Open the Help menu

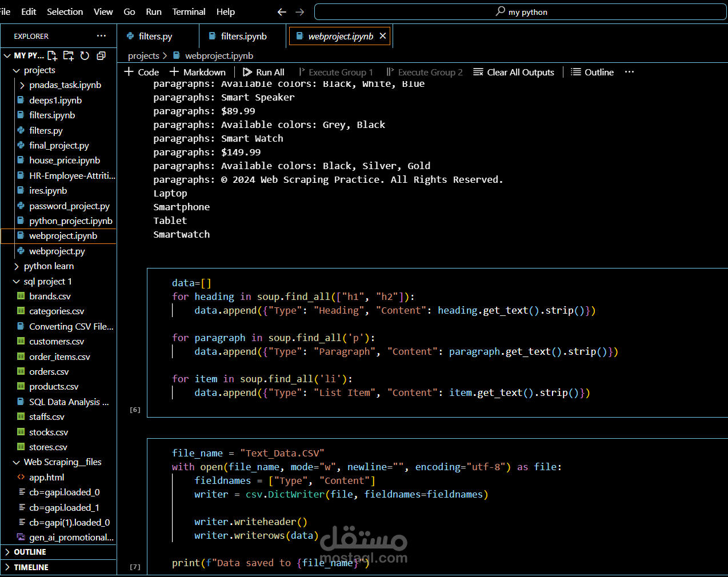pos(226,11)
